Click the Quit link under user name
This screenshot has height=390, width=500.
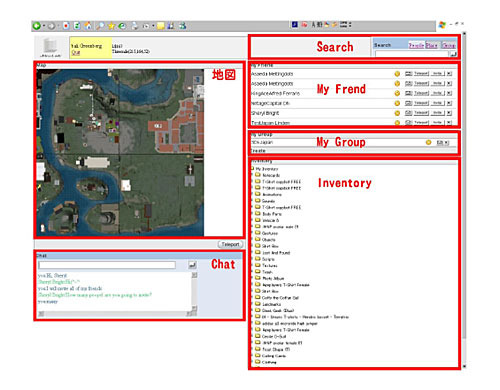coord(76,52)
